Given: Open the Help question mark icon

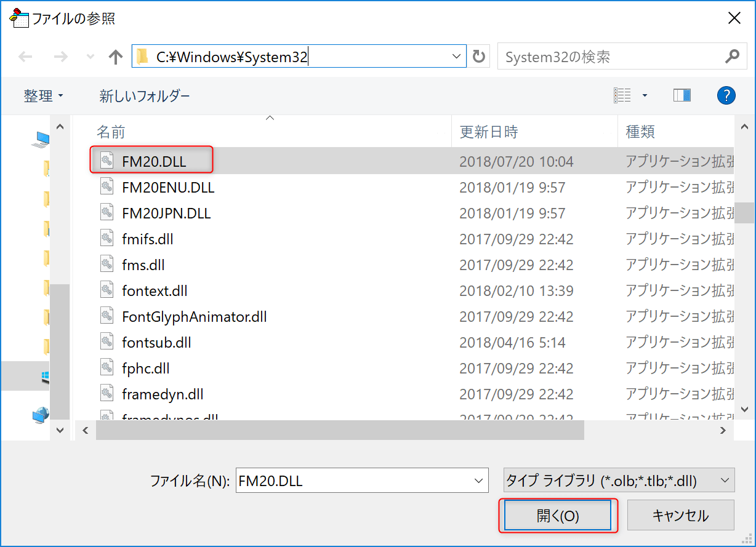Looking at the screenshot, I should point(726,95).
